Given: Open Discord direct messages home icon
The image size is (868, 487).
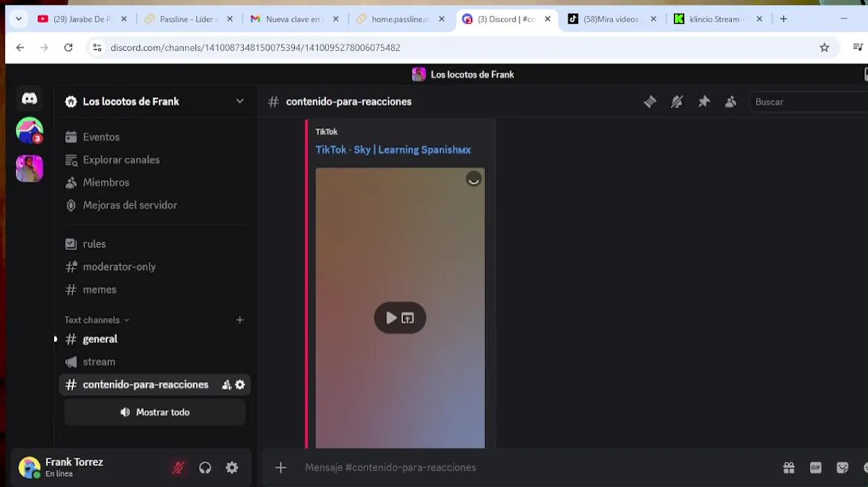Looking at the screenshot, I should pos(29,99).
